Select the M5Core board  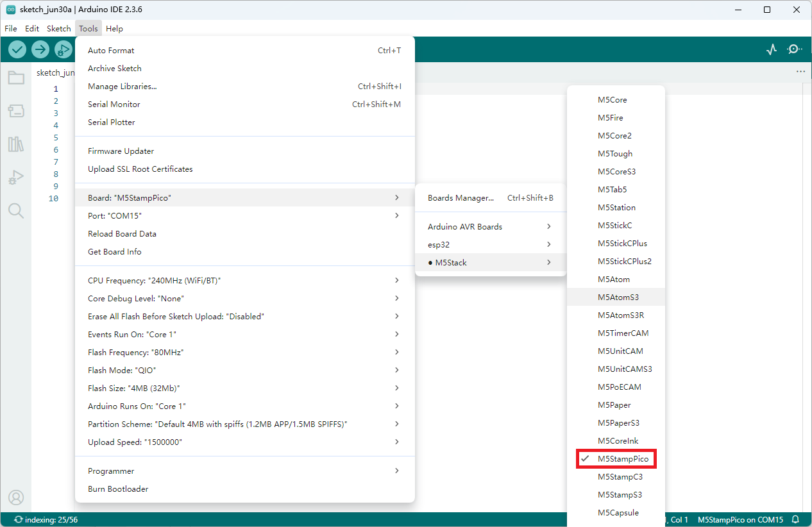(616, 99)
